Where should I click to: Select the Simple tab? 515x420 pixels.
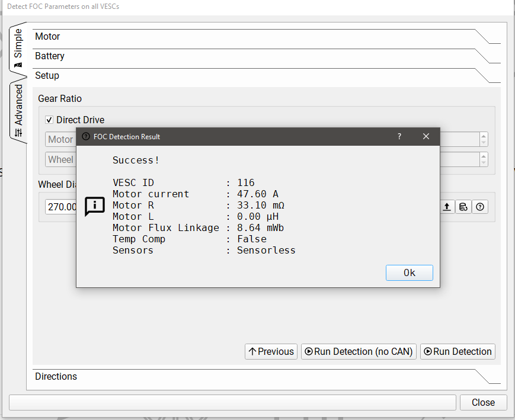(x=18, y=47)
